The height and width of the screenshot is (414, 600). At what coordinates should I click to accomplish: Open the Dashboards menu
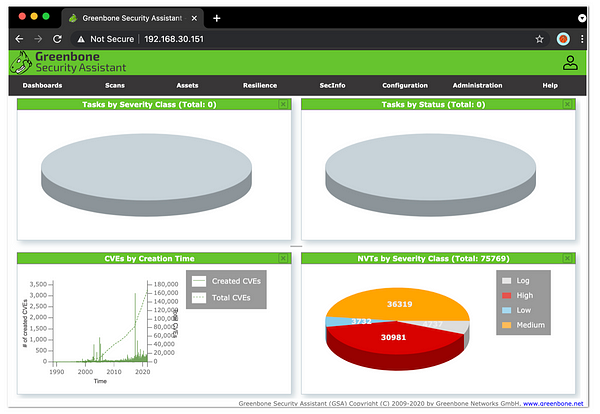[x=42, y=85]
